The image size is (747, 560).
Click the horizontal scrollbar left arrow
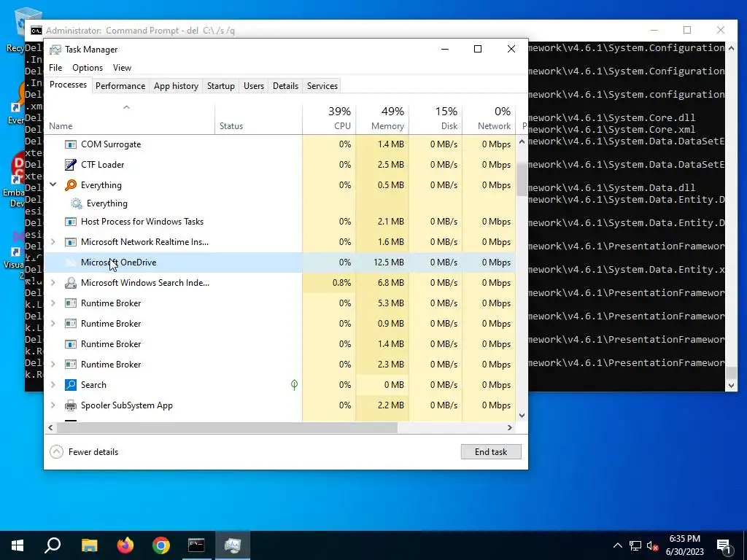click(50, 427)
